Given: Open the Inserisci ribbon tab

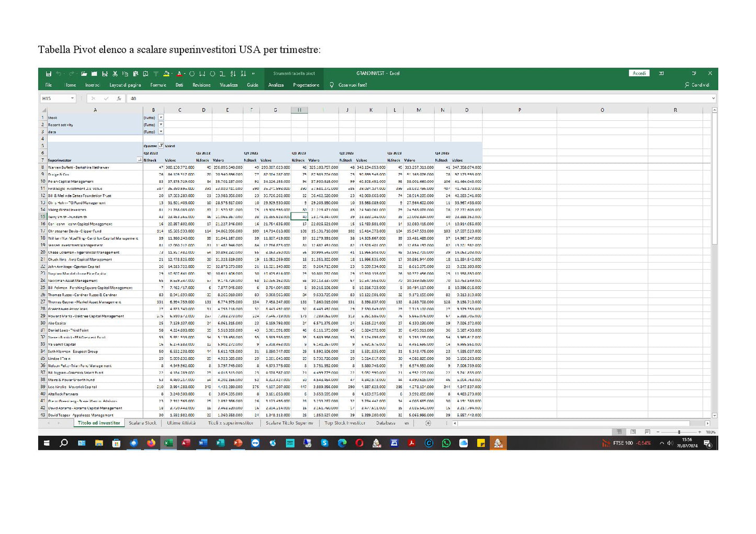Looking at the screenshot, I should tap(93, 85).
